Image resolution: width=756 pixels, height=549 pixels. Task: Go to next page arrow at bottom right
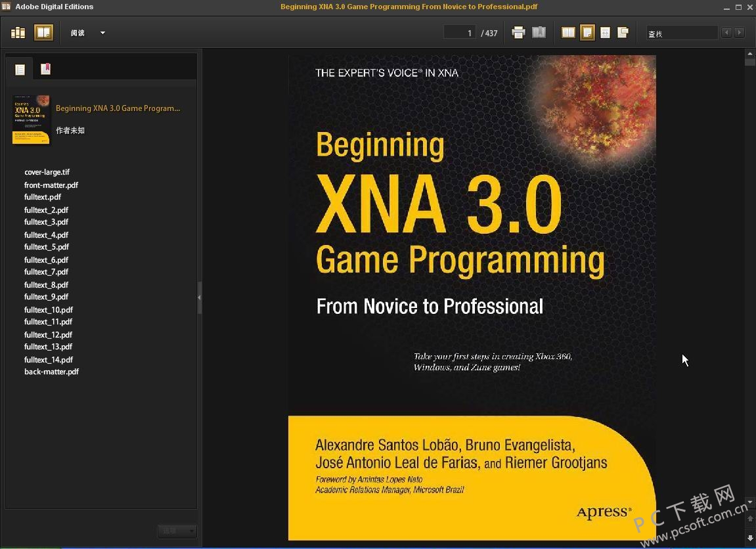749,537
